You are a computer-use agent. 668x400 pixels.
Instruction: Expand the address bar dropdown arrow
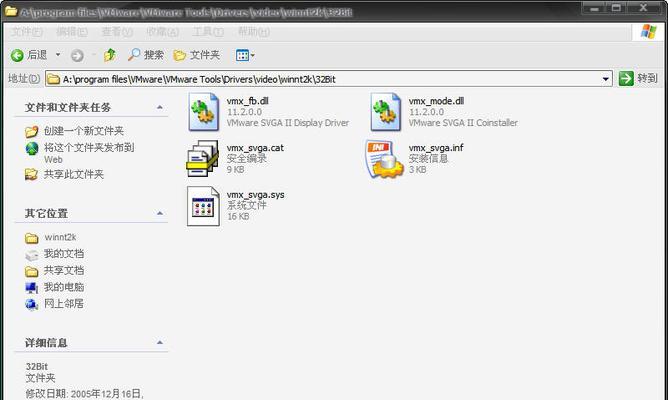pyautogui.click(x=605, y=79)
